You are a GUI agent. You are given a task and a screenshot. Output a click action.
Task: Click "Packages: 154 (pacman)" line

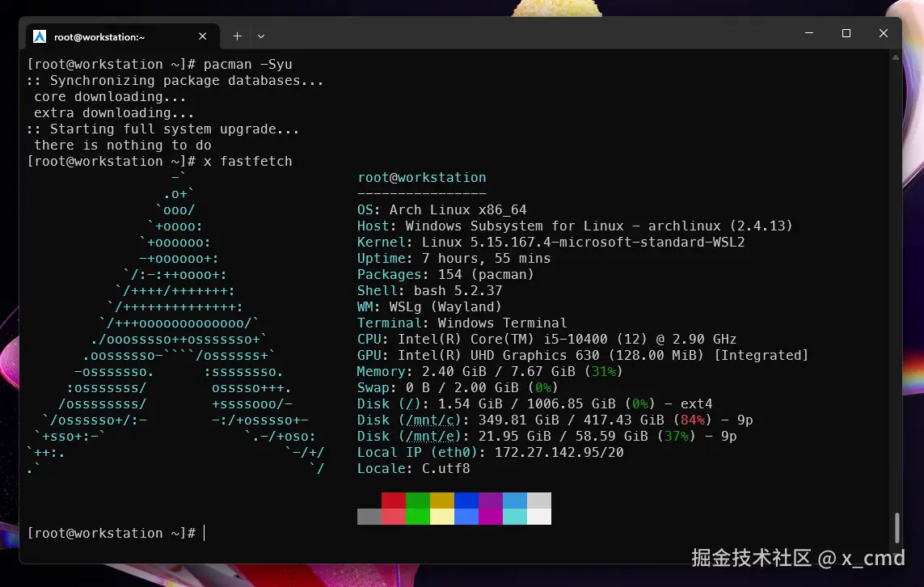[445, 275]
